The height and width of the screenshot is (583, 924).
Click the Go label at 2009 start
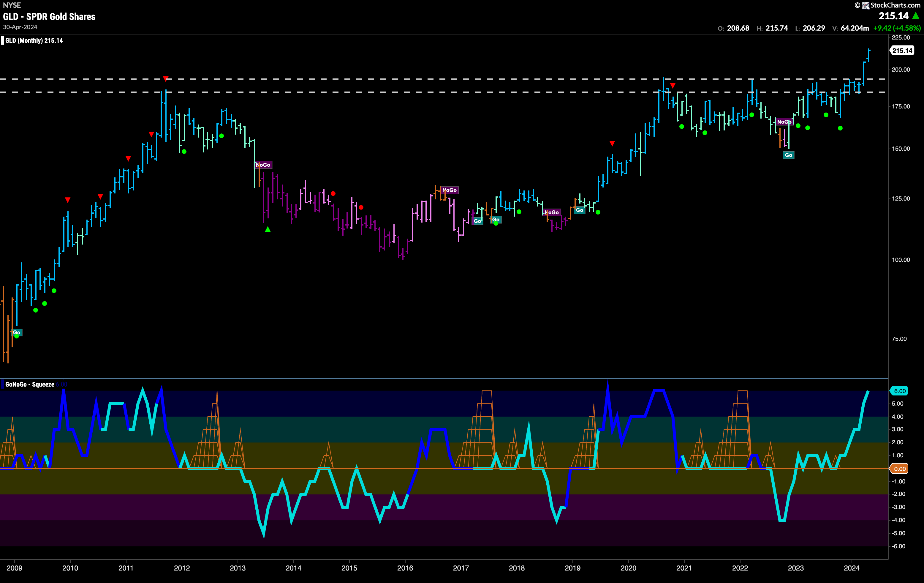[17, 333]
